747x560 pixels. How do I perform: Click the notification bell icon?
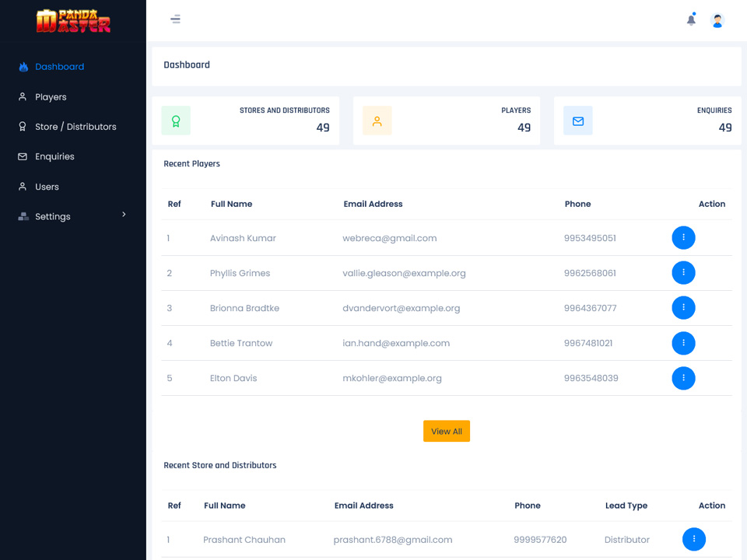[691, 20]
